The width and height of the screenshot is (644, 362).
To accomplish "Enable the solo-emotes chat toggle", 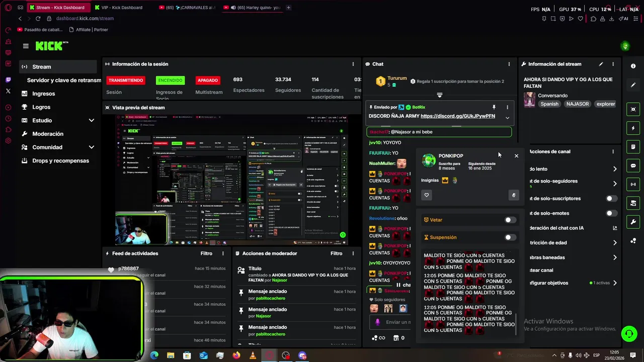I will [611, 213].
